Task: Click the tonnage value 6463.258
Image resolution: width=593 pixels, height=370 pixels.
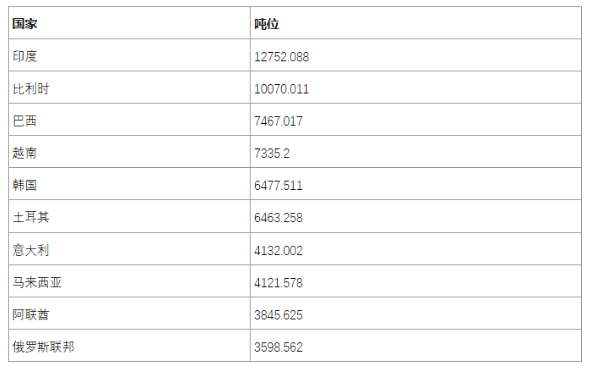Action: 278,218
